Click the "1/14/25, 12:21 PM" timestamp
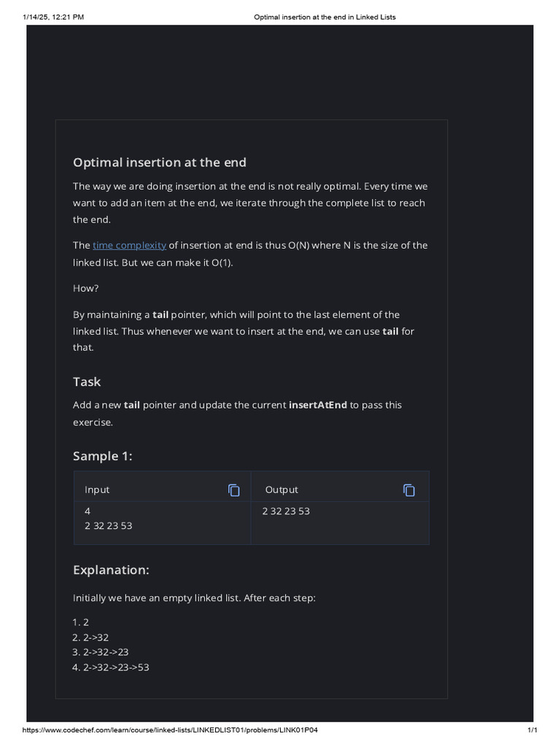Image resolution: width=560 pixels, height=747 pixels. [53, 17]
